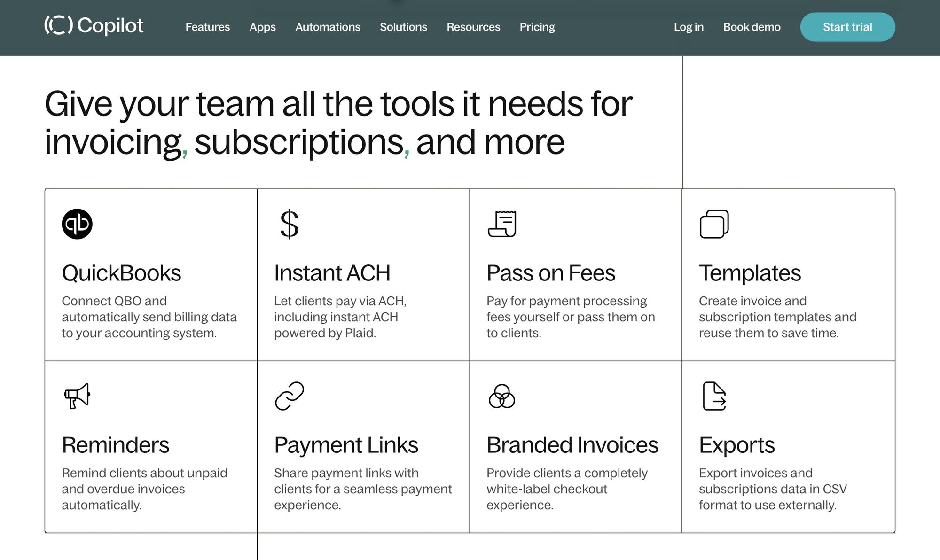
Task: Click the Exports file arrow icon
Action: tap(714, 396)
